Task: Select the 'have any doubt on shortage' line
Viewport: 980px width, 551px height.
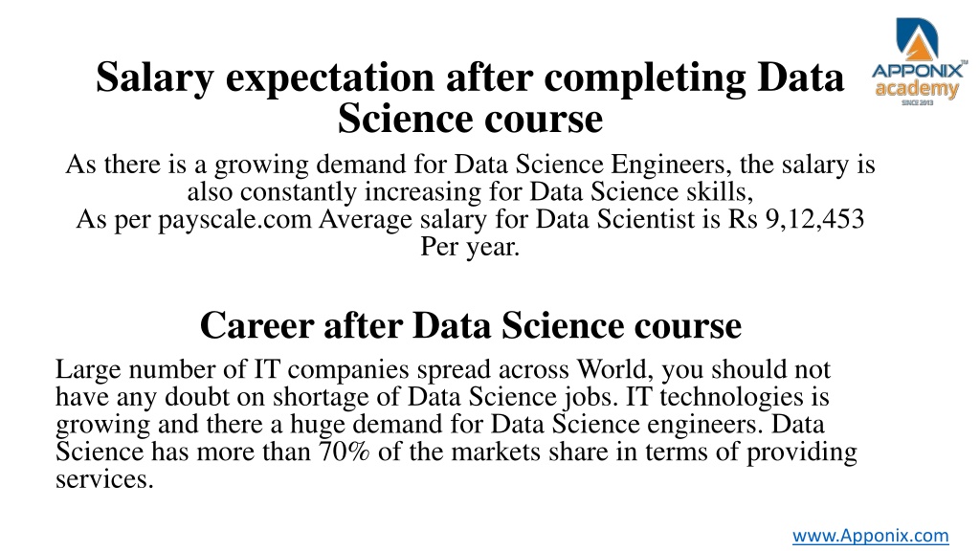Action: point(442,397)
